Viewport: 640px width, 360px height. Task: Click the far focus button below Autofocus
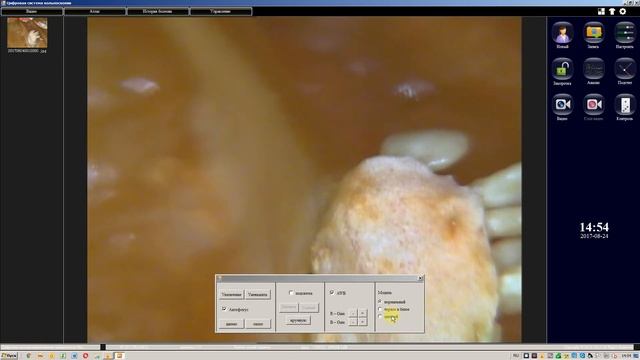tap(231, 324)
